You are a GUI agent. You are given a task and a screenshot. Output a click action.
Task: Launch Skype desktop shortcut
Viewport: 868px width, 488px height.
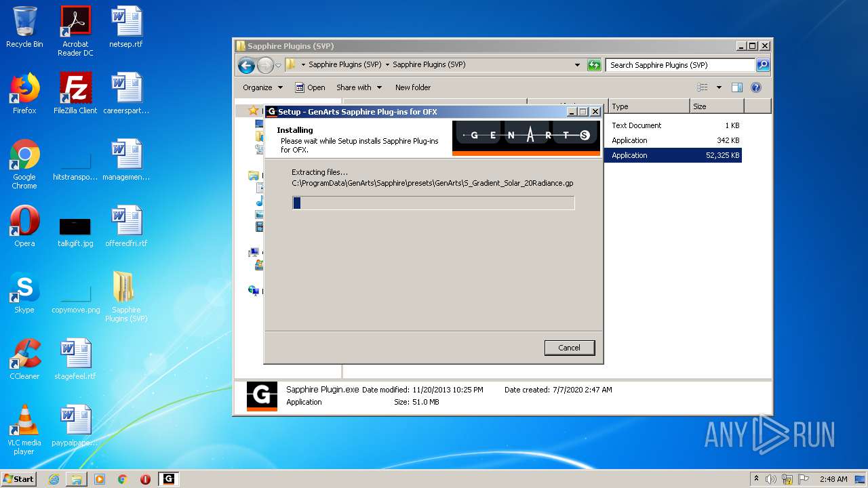pos(24,293)
